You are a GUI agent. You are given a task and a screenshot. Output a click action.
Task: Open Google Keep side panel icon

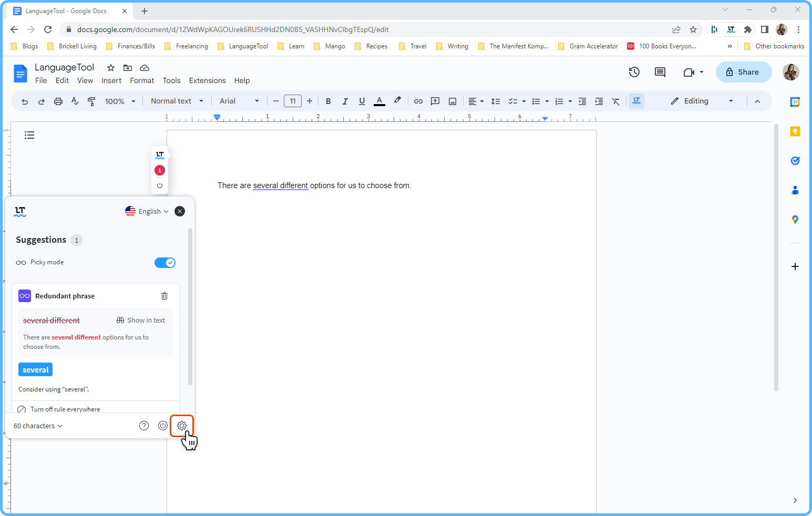[795, 131]
